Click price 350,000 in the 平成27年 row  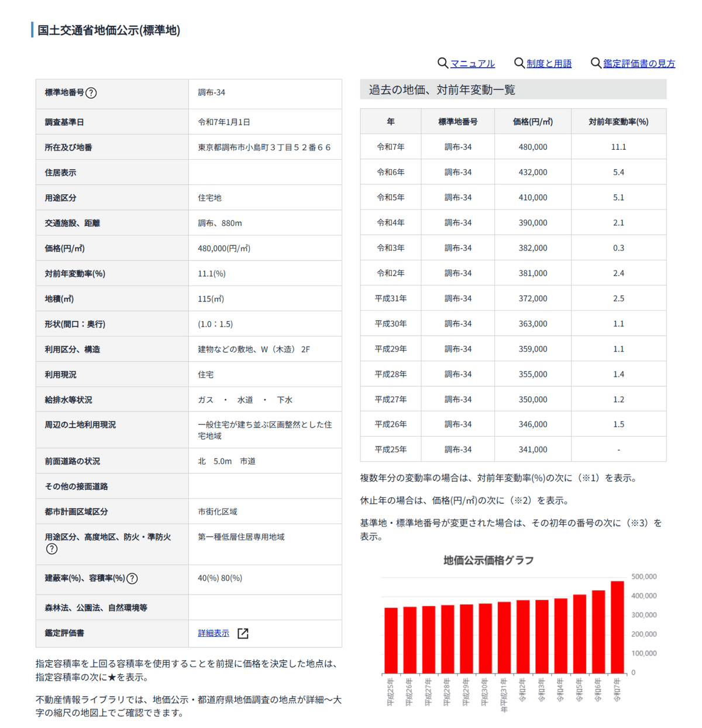pyautogui.click(x=533, y=399)
